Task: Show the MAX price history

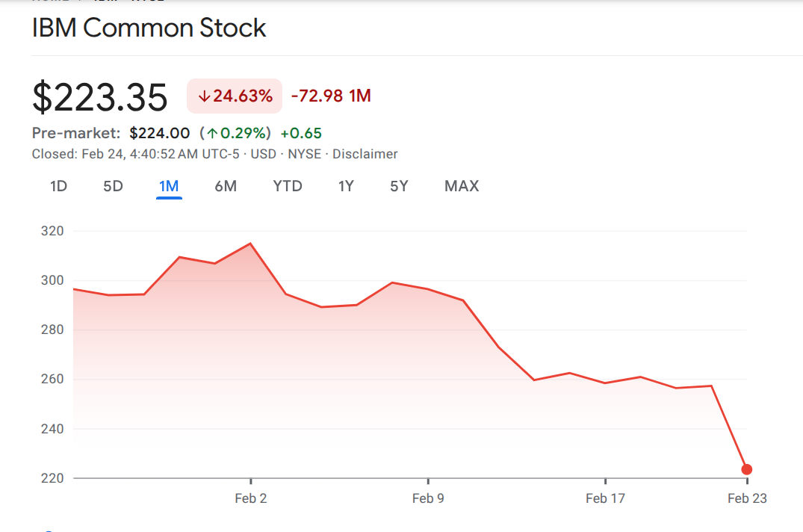Action: [x=462, y=186]
